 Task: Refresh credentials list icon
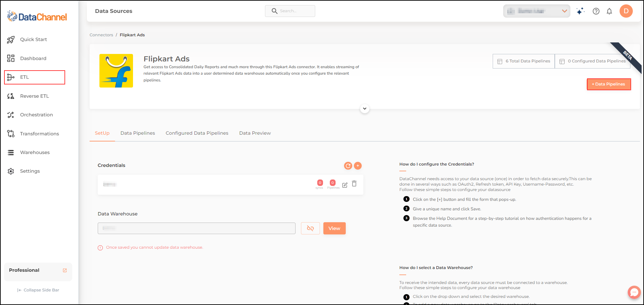pos(348,166)
